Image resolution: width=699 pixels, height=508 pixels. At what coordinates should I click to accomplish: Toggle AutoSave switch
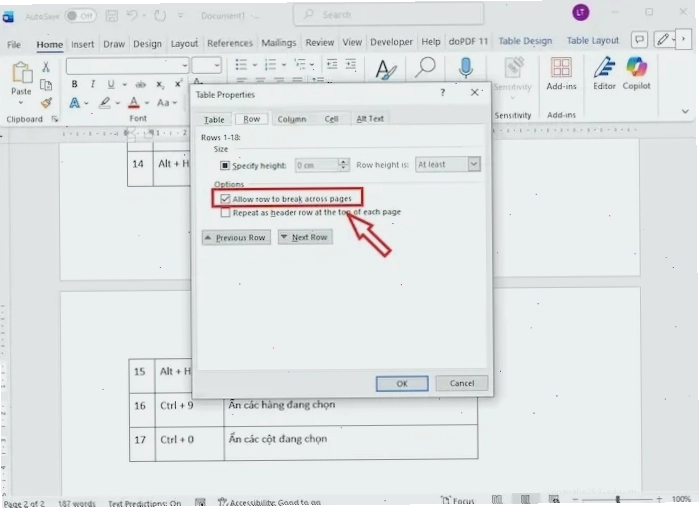point(80,16)
